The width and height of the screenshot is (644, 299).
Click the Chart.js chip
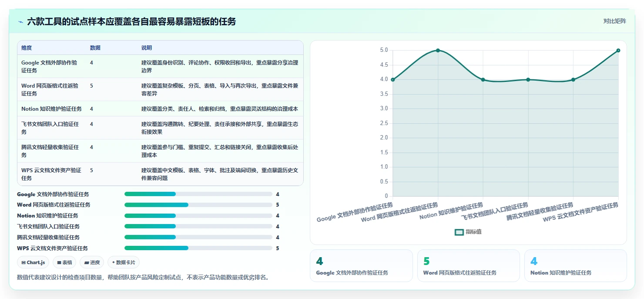point(33,262)
